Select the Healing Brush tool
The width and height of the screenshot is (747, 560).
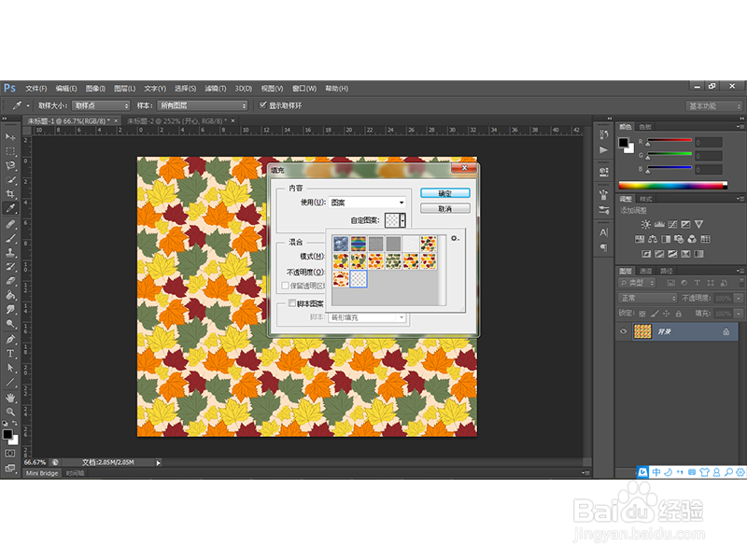pos(10,224)
